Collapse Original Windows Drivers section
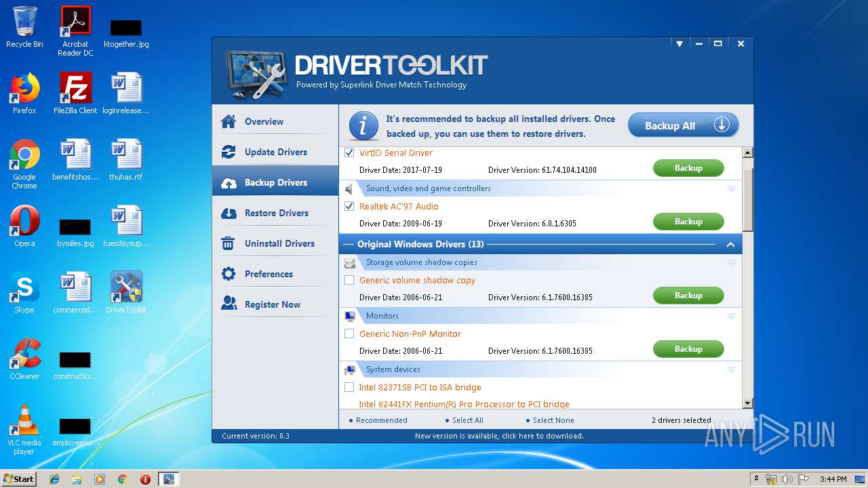This screenshot has height=488, width=868. [x=730, y=244]
